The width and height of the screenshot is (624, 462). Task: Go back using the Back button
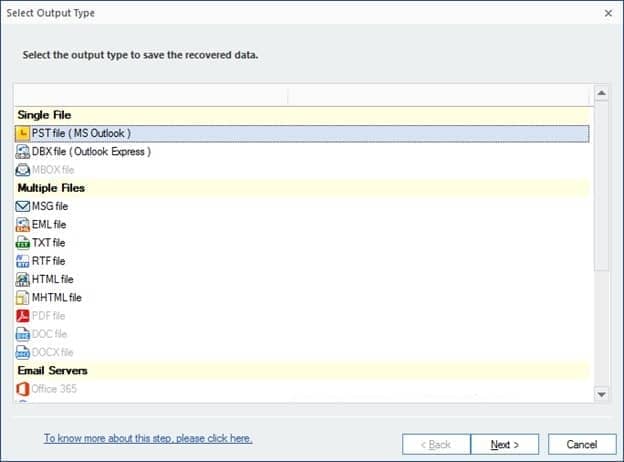click(x=436, y=444)
